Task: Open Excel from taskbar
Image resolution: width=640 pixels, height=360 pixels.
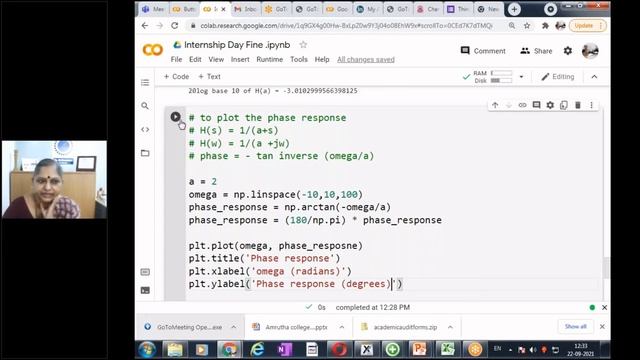Action: pos(447,350)
